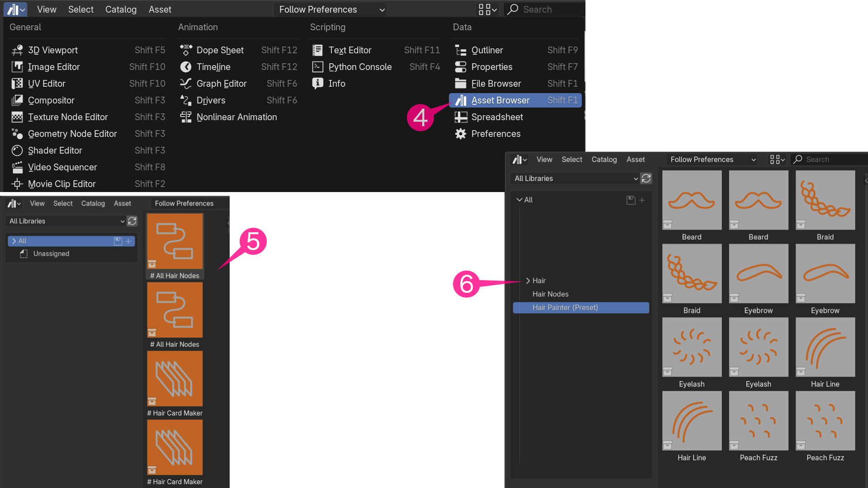Click Search field in right asset browser

[x=828, y=160]
